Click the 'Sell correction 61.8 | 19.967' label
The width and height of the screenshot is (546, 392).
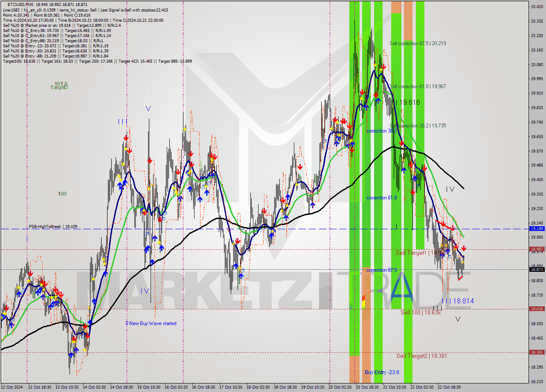click(418, 86)
